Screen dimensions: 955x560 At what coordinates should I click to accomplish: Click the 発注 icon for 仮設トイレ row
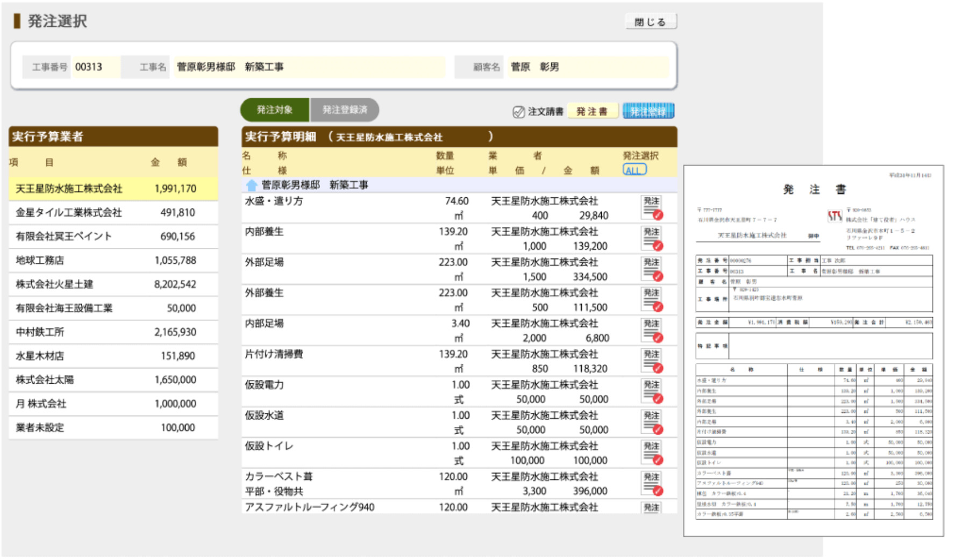[652, 453]
